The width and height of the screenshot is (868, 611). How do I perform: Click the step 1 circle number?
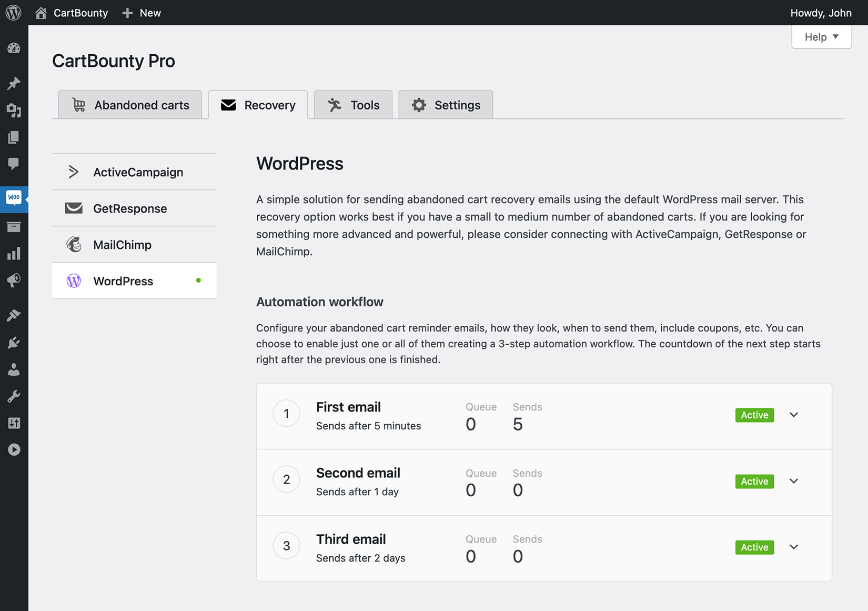point(287,414)
